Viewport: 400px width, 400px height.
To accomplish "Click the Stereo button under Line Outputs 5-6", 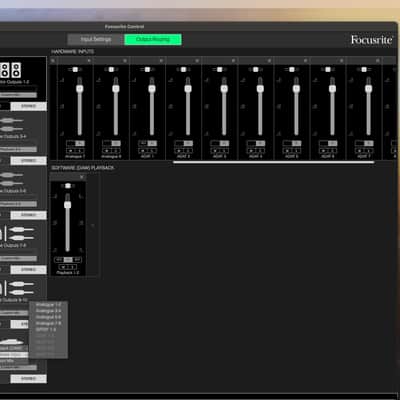I will click(x=28, y=215).
